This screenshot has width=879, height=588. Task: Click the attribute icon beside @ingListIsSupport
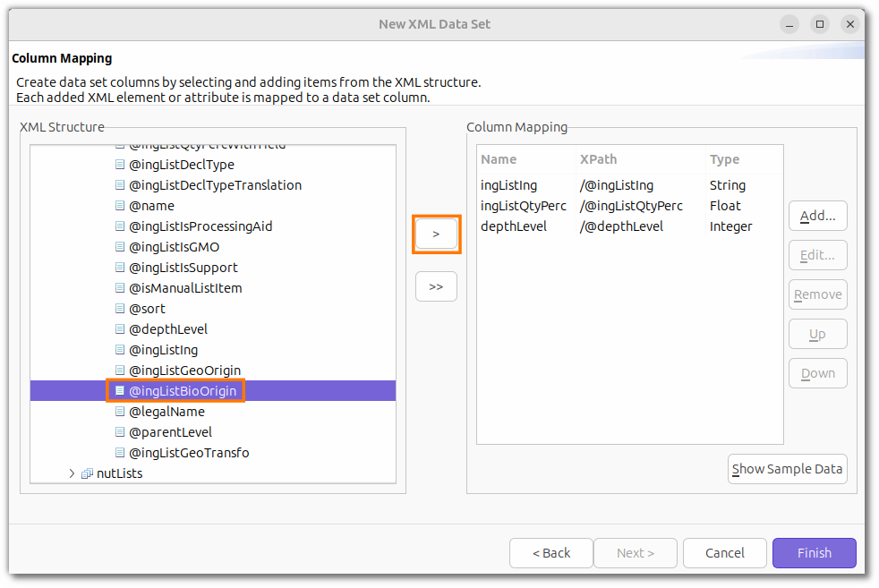click(119, 268)
